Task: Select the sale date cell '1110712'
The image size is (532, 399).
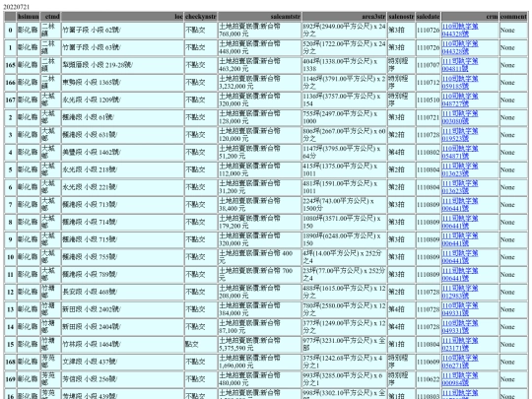Action: click(428, 83)
